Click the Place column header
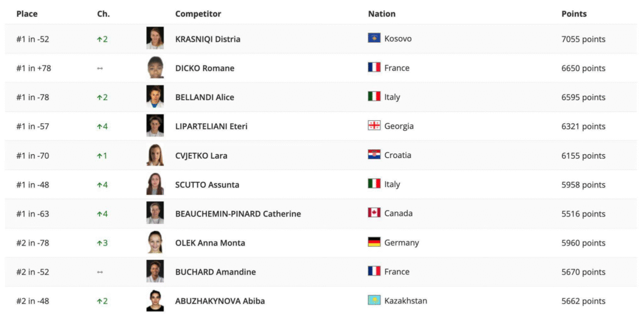This screenshot has height=314, width=644. coord(26,14)
